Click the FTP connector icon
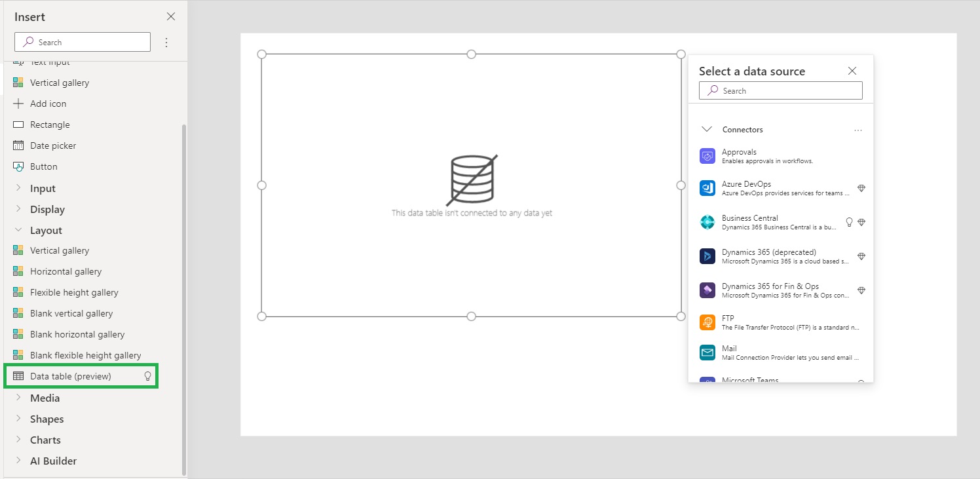Image resolution: width=980 pixels, height=479 pixels. 707,322
